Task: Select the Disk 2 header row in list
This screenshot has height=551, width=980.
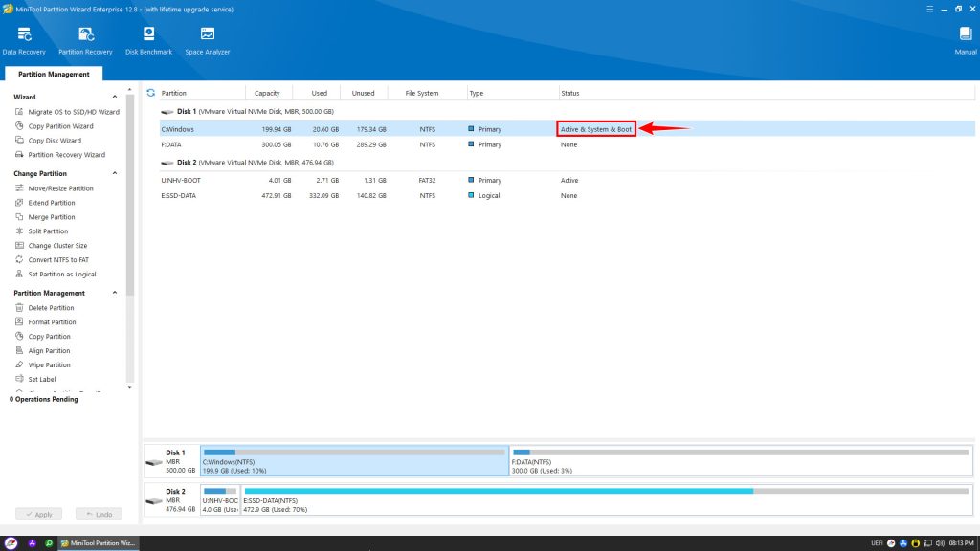Action: (x=567, y=163)
